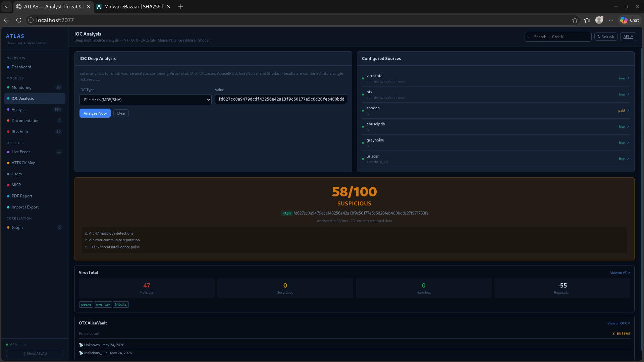Click the 64bits tag
Viewport: 644px width, 362px height.
121,305
